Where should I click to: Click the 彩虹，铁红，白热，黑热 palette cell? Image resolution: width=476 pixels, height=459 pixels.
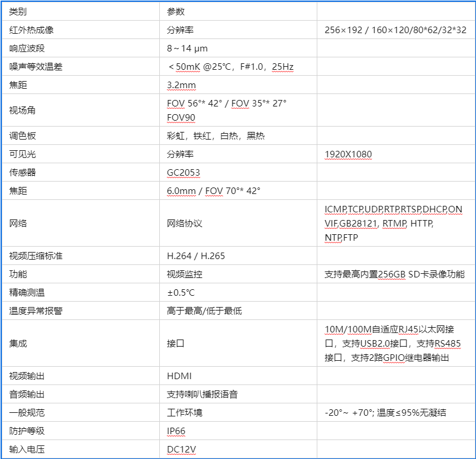click(x=216, y=135)
